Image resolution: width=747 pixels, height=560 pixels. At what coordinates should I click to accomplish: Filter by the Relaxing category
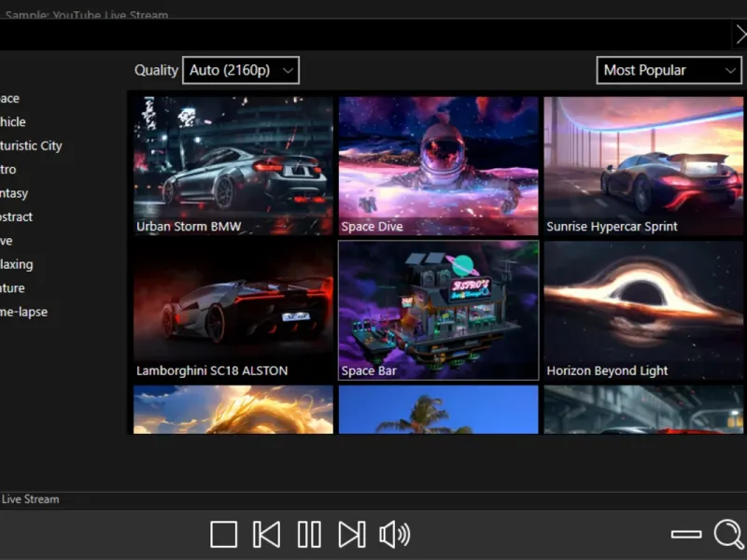tap(16, 264)
